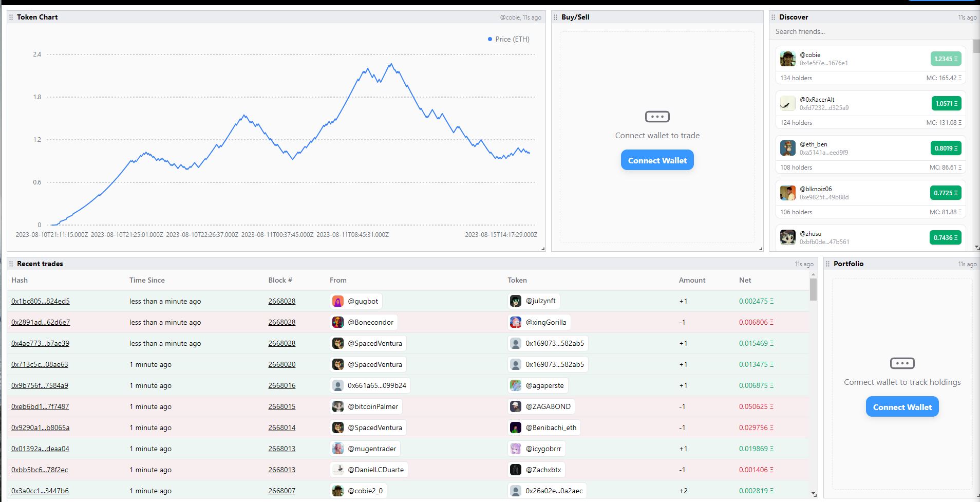This screenshot has height=502, width=980.
Task: Click the "134 holders" text under @cobie
Action: (796, 78)
